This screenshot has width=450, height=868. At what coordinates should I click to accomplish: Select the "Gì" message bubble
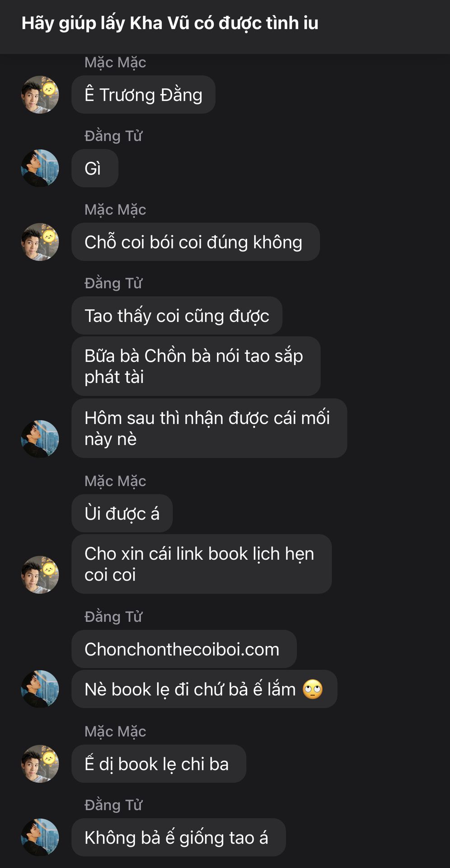(95, 168)
